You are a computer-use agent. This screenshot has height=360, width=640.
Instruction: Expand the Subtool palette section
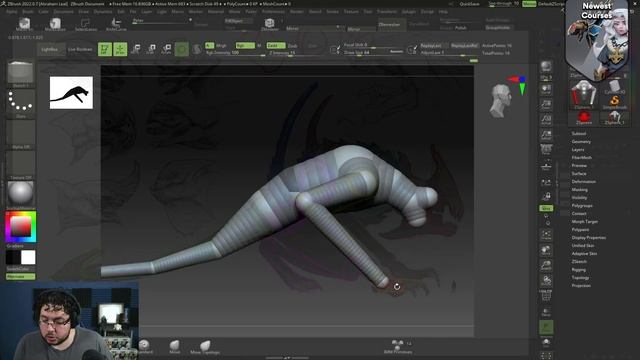pyautogui.click(x=579, y=133)
